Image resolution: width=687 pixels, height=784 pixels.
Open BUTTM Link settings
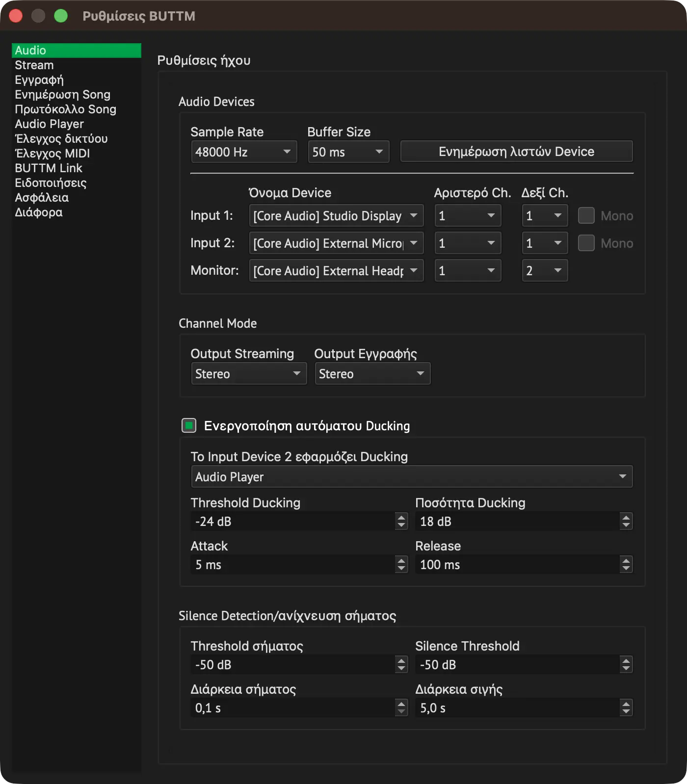pos(77,168)
